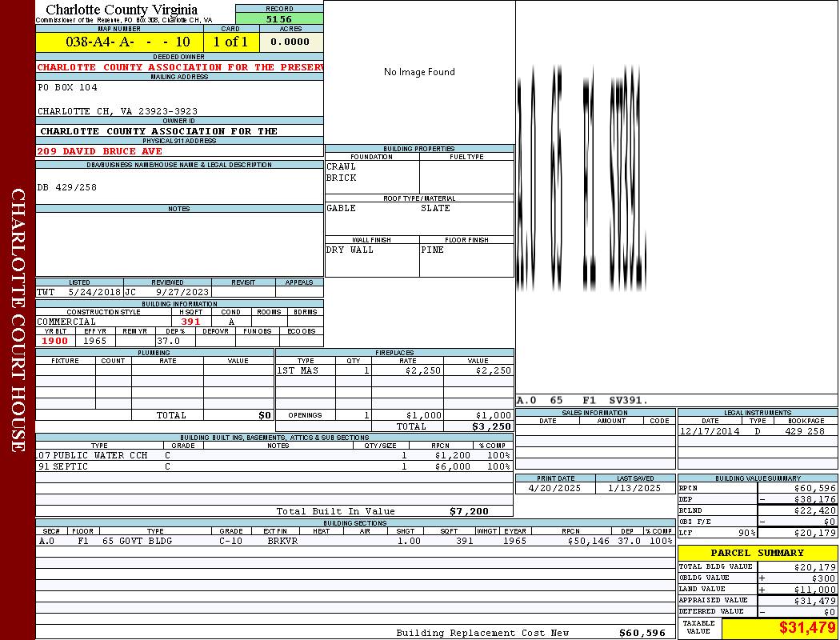Click the RCLND value $22,420

(x=815, y=510)
